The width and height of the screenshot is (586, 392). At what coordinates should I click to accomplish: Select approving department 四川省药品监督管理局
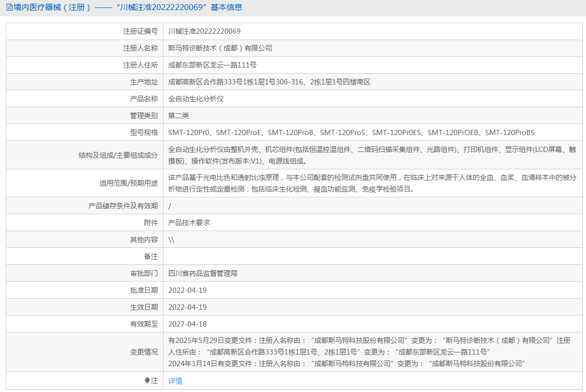203,273
